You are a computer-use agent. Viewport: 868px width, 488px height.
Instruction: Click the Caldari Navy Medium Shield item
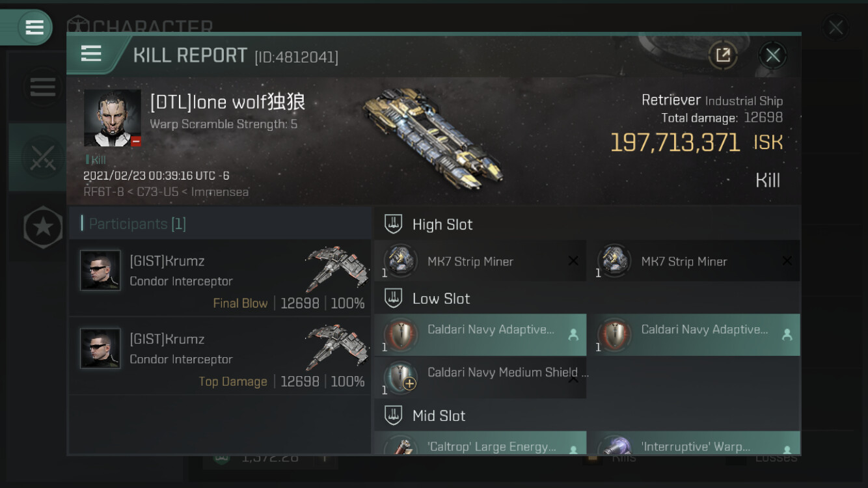[x=480, y=378]
